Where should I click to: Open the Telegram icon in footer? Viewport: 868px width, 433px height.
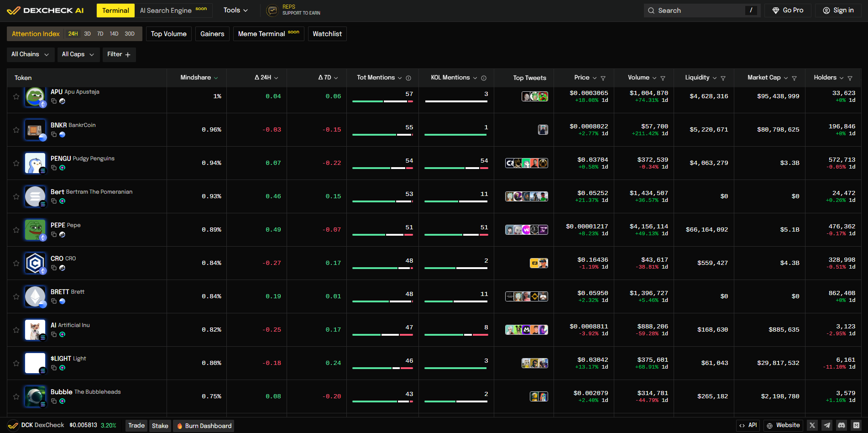coord(827,425)
